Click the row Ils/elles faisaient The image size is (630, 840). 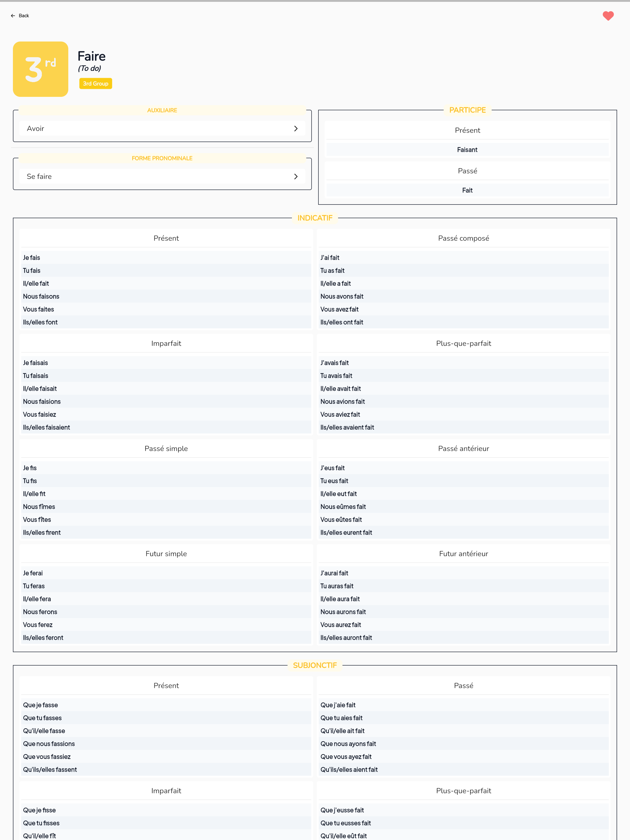point(166,427)
